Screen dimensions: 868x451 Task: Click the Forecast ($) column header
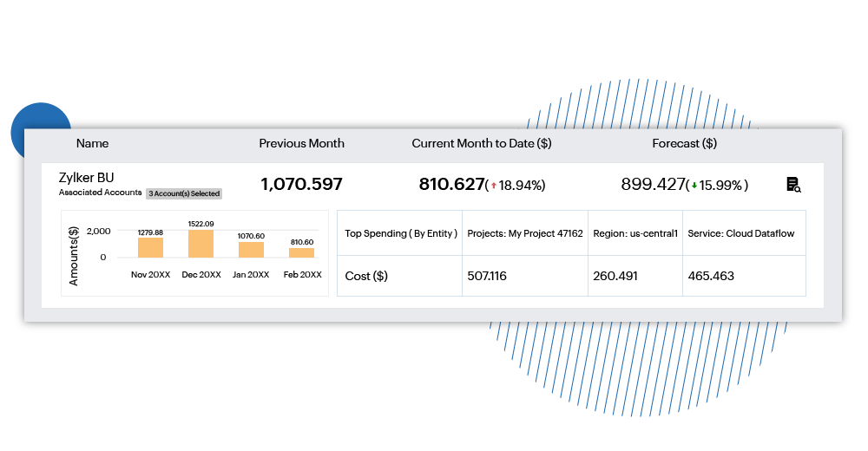pyautogui.click(x=684, y=143)
